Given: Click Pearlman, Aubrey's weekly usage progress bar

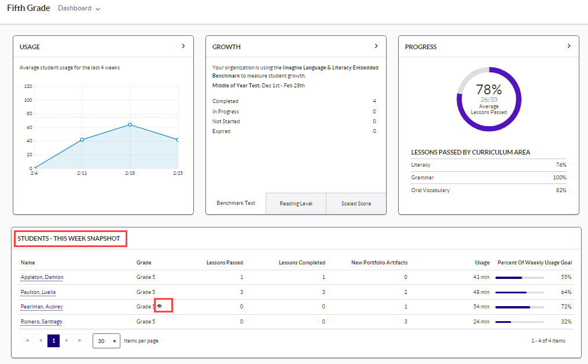Looking at the screenshot, I should coord(520,307).
